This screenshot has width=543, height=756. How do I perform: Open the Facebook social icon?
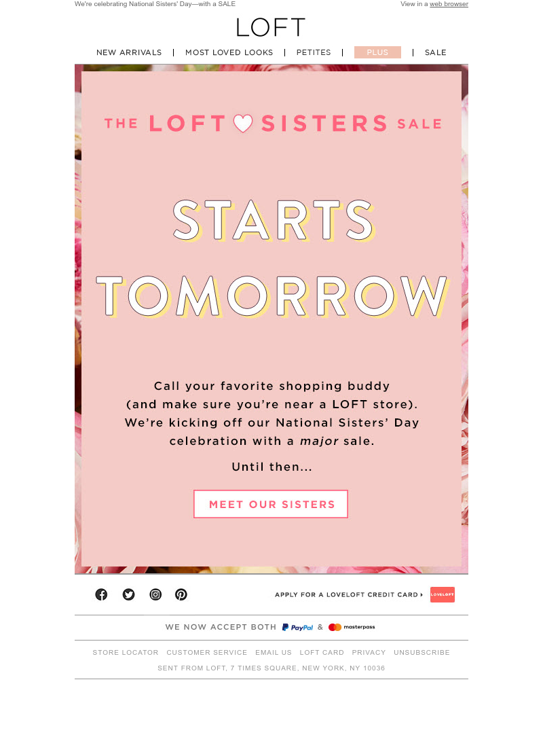click(x=101, y=594)
